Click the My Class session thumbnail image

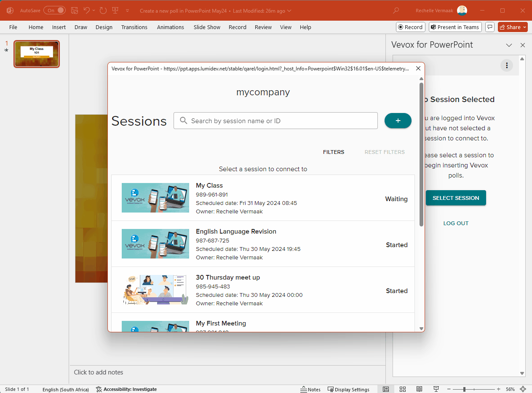pyautogui.click(x=155, y=198)
